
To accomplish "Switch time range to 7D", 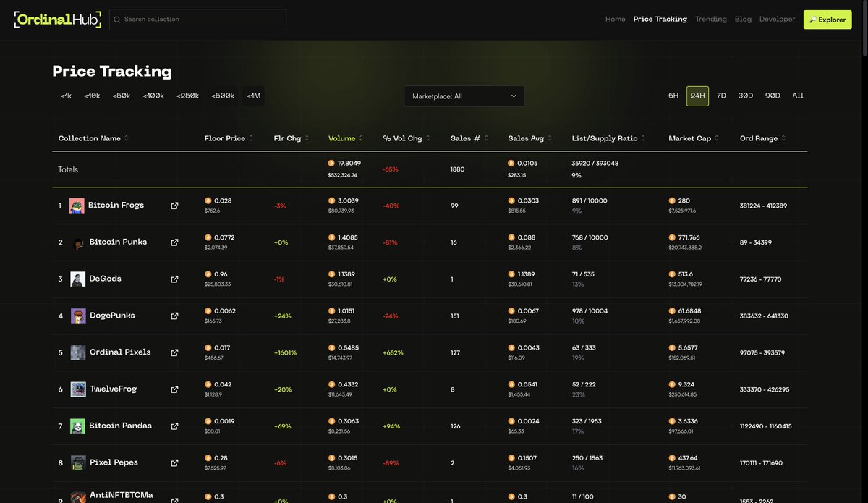I will 721,96.
